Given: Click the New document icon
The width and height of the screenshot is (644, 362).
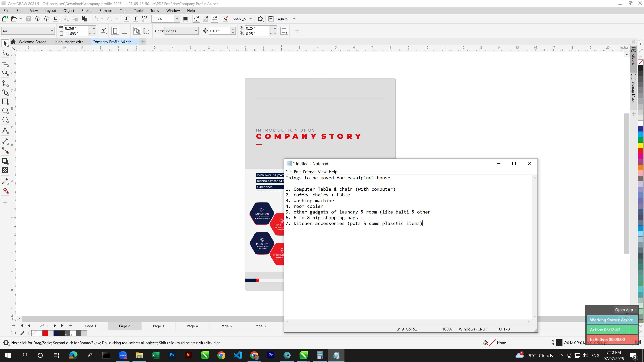Looking at the screenshot, I should (5, 19).
